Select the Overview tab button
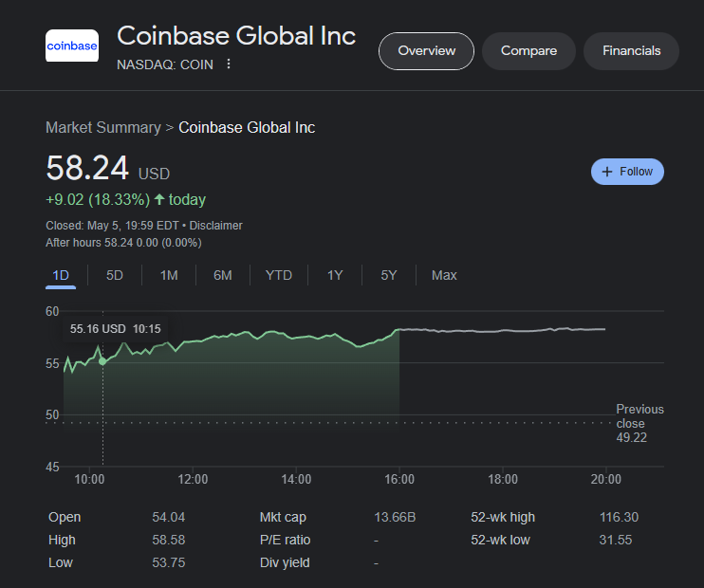The height and width of the screenshot is (588, 704). (426, 50)
